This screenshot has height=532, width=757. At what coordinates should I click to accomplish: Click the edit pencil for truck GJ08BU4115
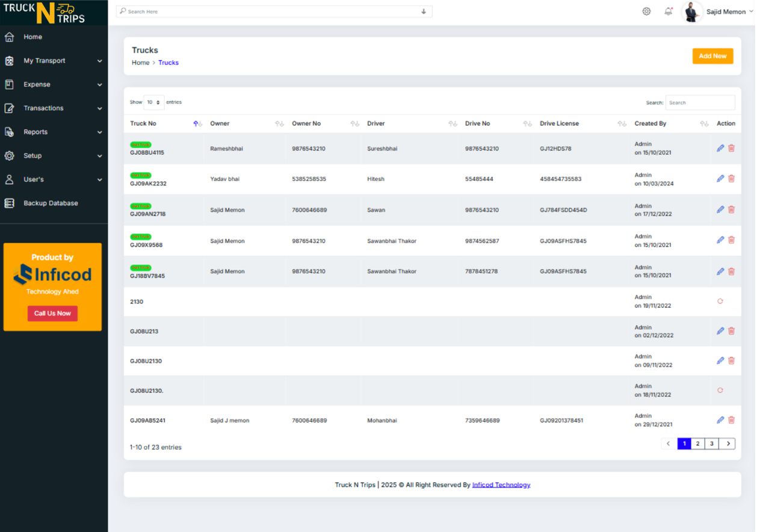[720, 148]
